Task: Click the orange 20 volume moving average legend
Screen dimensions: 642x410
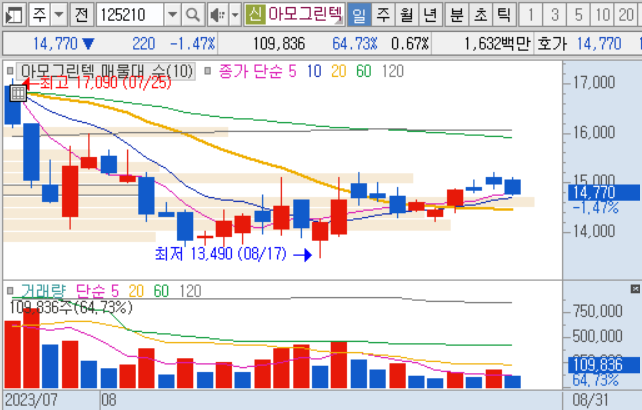Action: pos(136,291)
